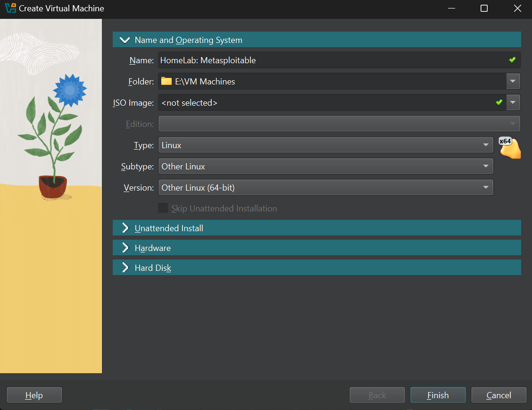
Task: Click the blue flower illustration
Action: coord(70,89)
